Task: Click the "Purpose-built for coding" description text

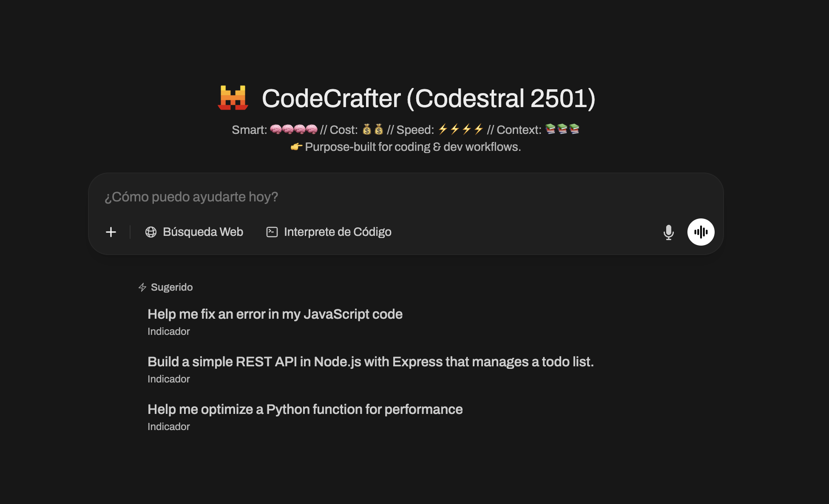Action: coord(412,147)
